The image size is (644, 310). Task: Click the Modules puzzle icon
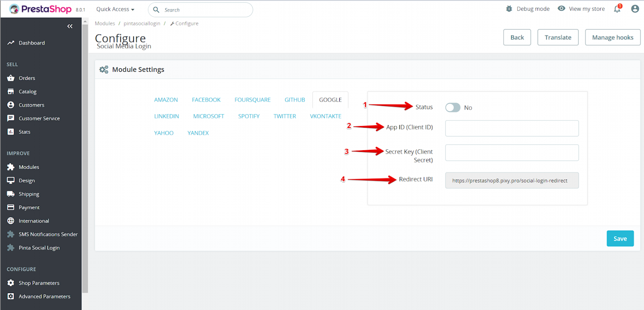pyautogui.click(x=11, y=167)
